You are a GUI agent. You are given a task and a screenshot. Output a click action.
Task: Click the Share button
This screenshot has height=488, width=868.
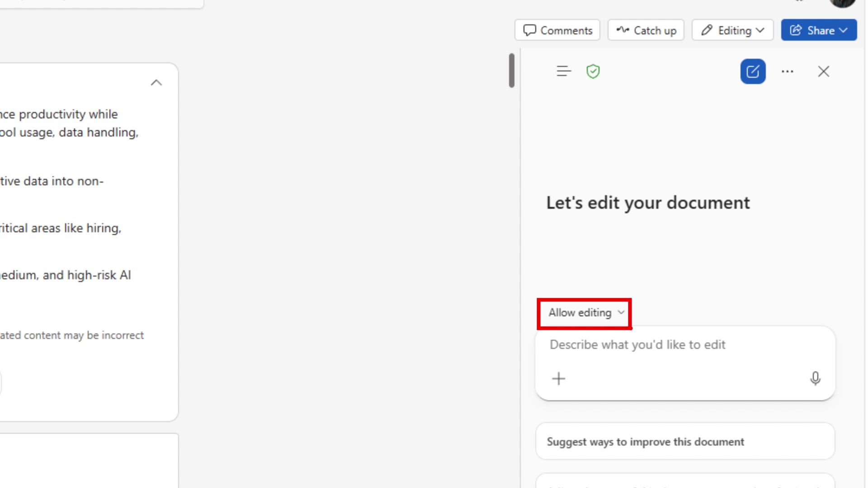click(819, 30)
